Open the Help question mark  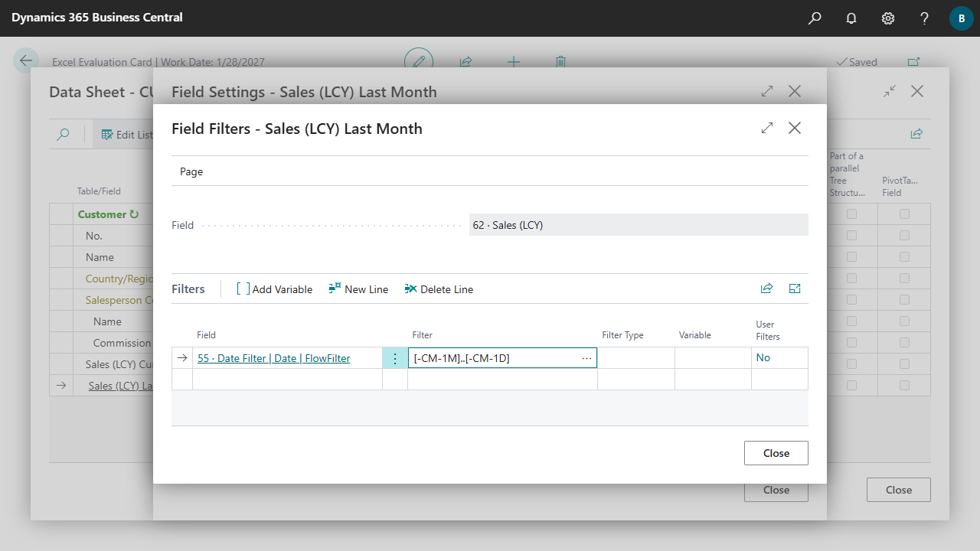point(925,18)
